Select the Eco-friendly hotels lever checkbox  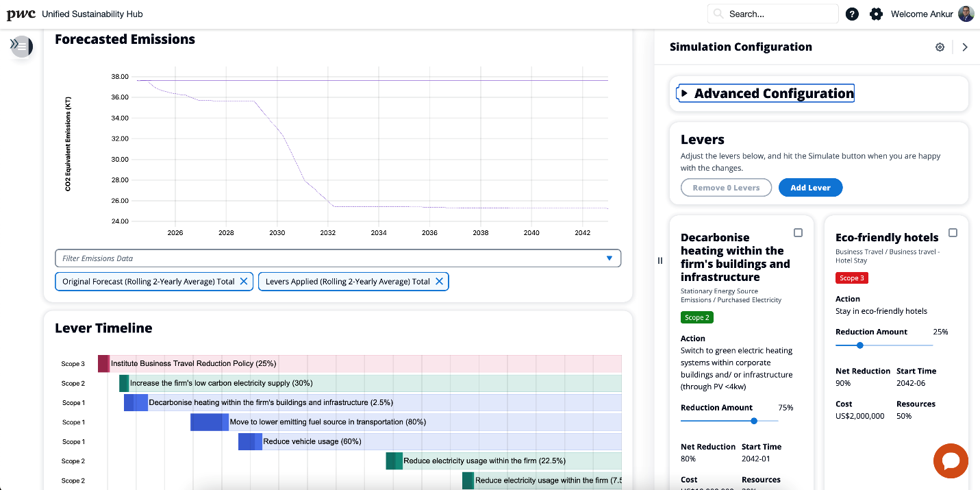click(953, 233)
